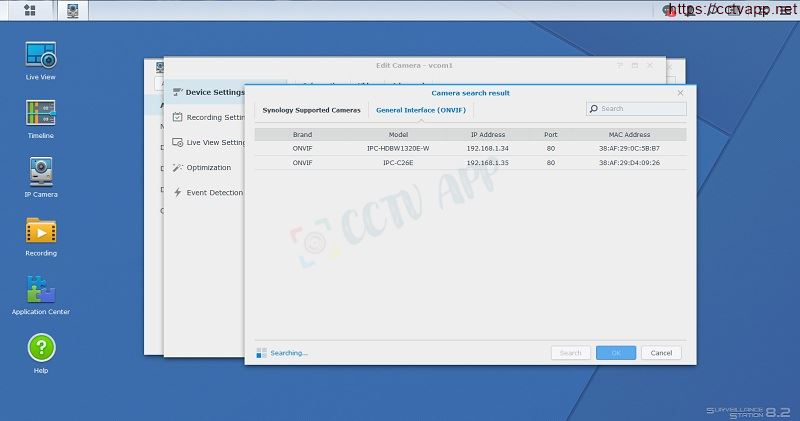Viewport: 800px width, 421px height.
Task: Open Event Detection in sidebar
Action: [213, 192]
